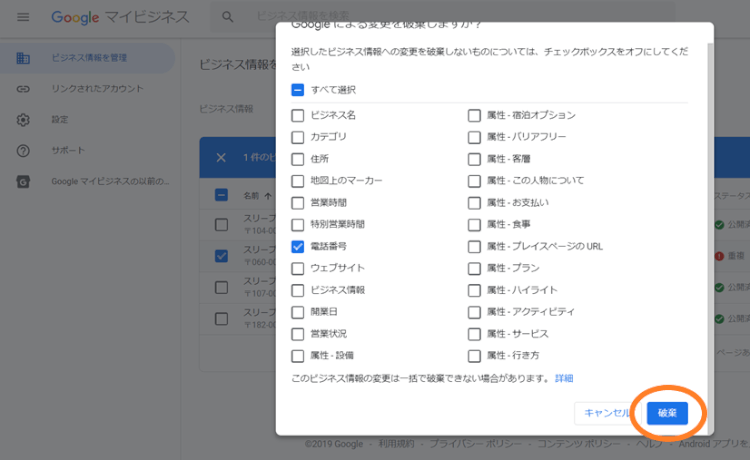This screenshot has height=460, width=750.
Task: Click the blue 破棄 button
Action: pos(666,412)
